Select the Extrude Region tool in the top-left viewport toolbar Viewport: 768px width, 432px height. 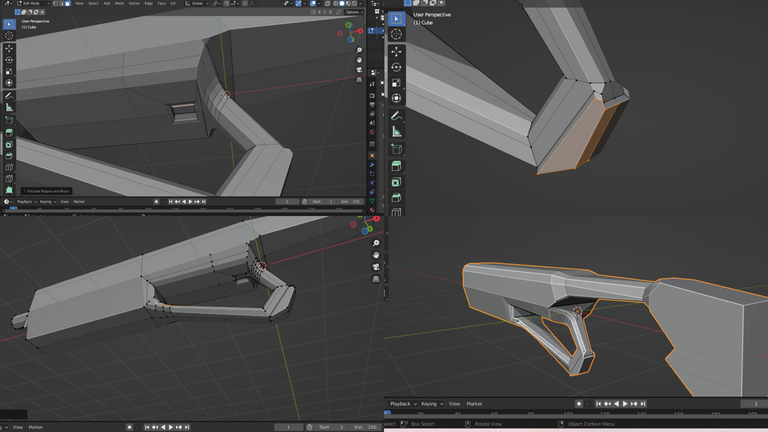(x=9, y=133)
